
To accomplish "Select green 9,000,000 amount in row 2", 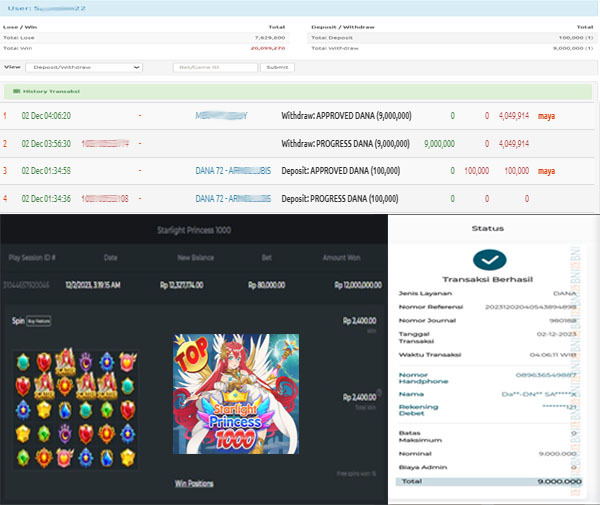I will point(439,144).
